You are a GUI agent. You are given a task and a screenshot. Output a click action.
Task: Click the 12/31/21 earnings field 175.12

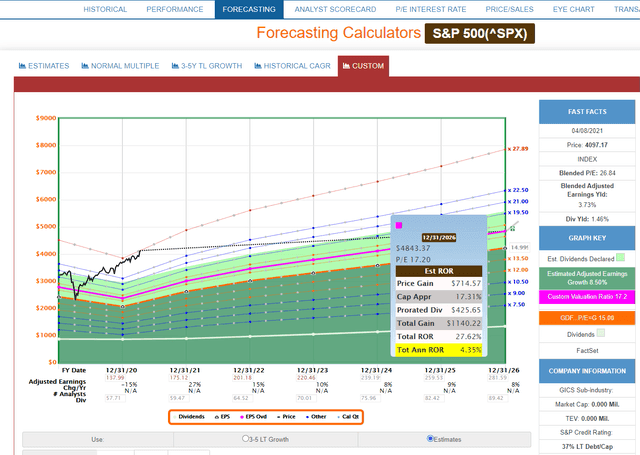[x=179, y=377]
